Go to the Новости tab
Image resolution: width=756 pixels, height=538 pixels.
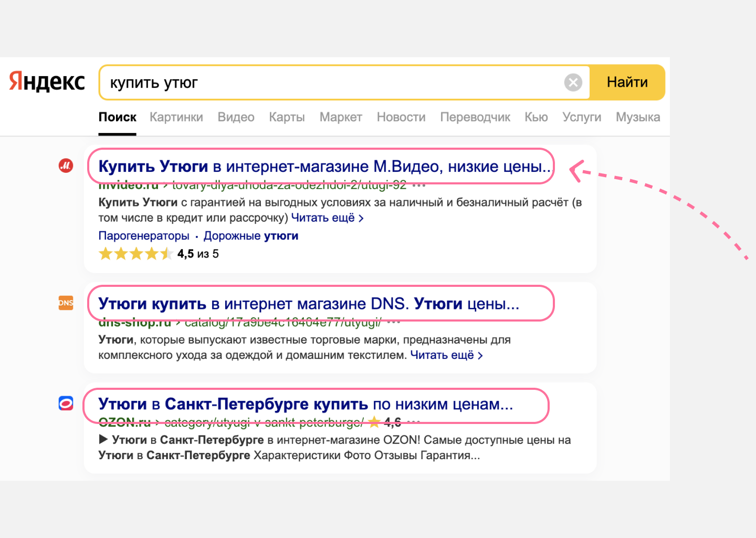click(x=401, y=117)
